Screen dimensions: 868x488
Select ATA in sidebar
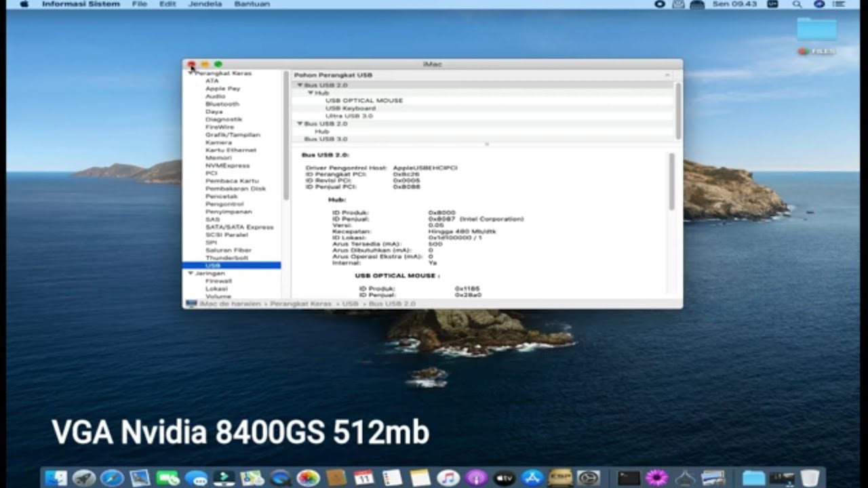[212, 81]
